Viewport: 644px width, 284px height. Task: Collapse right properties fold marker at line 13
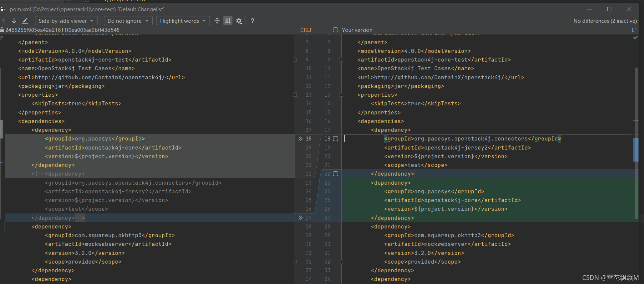pos(341,95)
